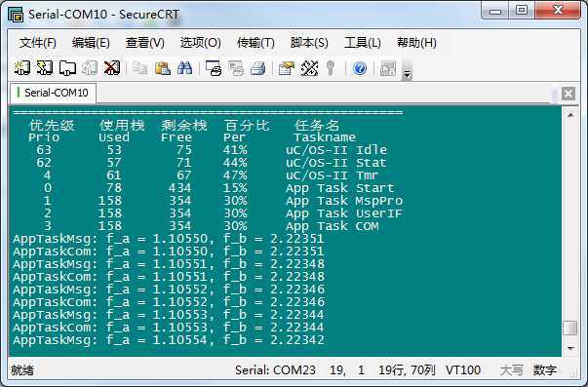Click the Connect toolbar icon
Image resolution: width=588 pixels, height=387 pixels.
22,68
